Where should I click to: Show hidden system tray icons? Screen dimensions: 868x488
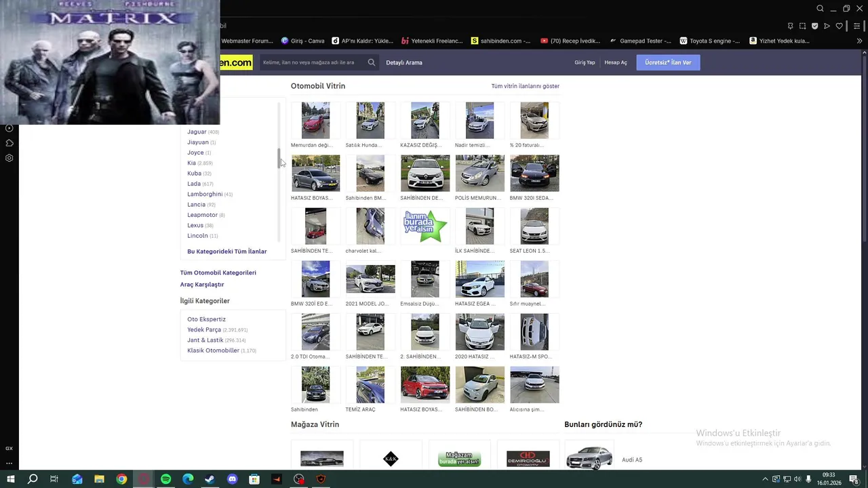[766, 479]
